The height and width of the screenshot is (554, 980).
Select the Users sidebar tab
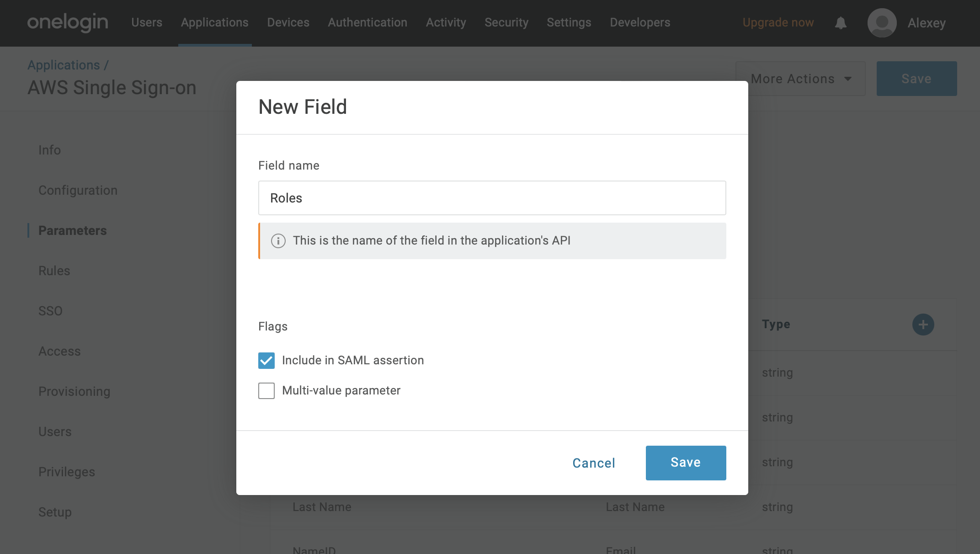pos(55,431)
